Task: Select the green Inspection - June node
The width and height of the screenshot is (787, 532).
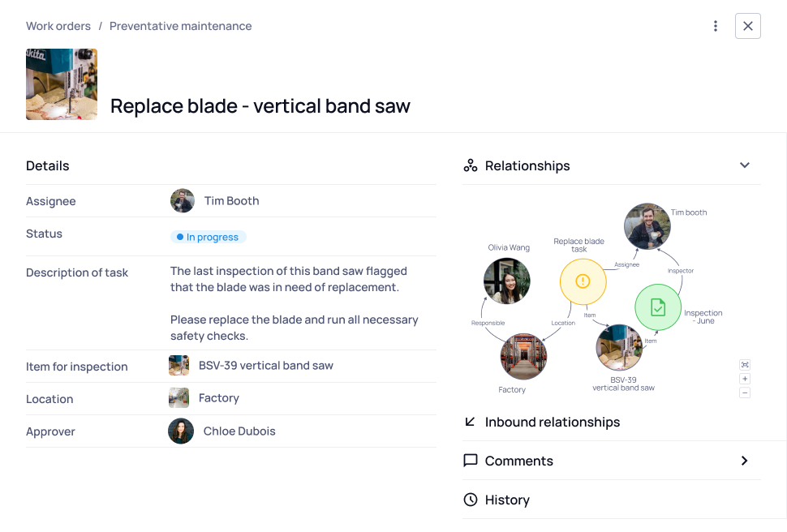Action: coord(657,307)
